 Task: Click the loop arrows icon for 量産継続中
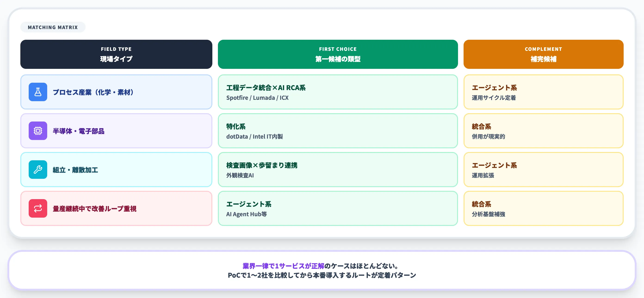click(x=38, y=208)
